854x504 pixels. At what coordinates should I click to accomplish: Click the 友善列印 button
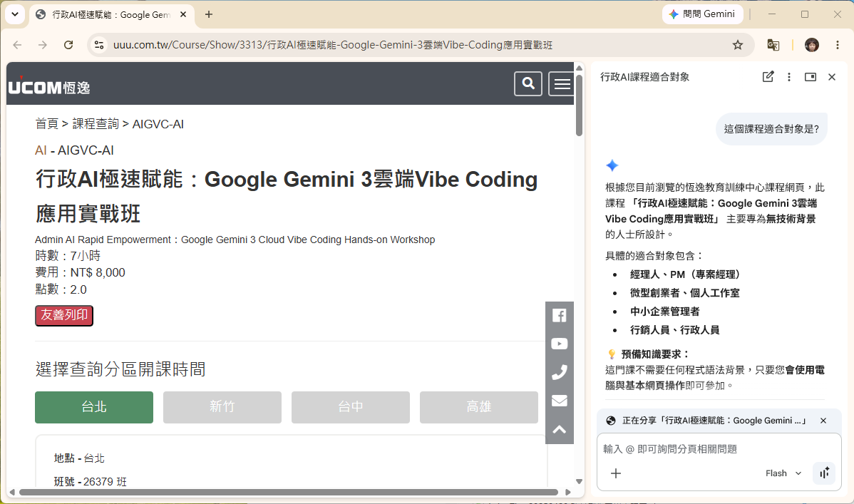(64, 316)
